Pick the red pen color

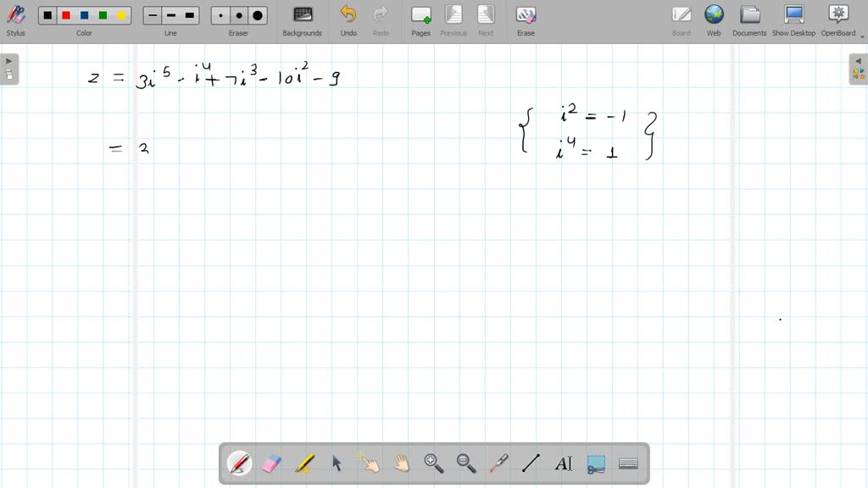coord(65,14)
